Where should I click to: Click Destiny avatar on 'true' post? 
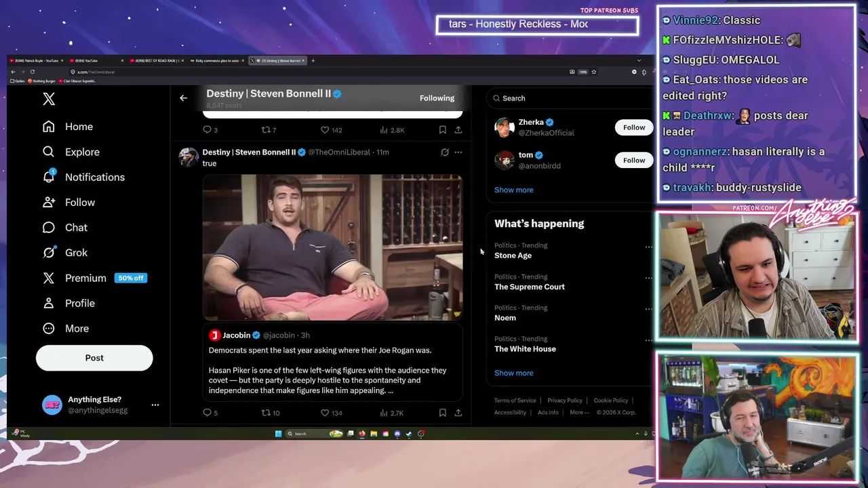[x=189, y=157]
